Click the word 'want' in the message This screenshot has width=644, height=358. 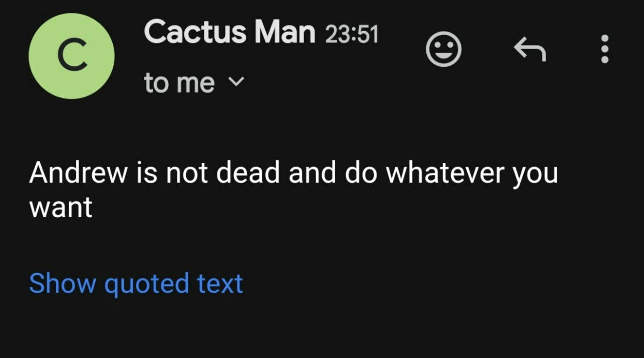tap(61, 208)
